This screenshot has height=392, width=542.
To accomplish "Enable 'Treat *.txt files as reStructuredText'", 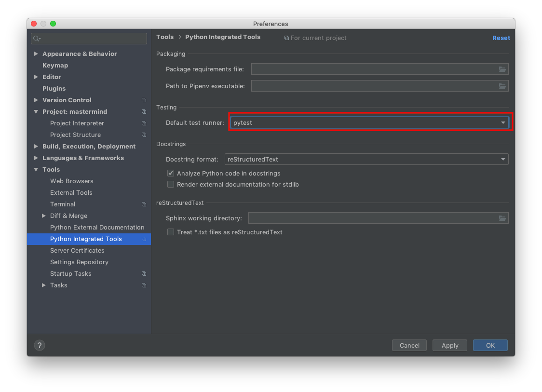I will [x=171, y=232].
